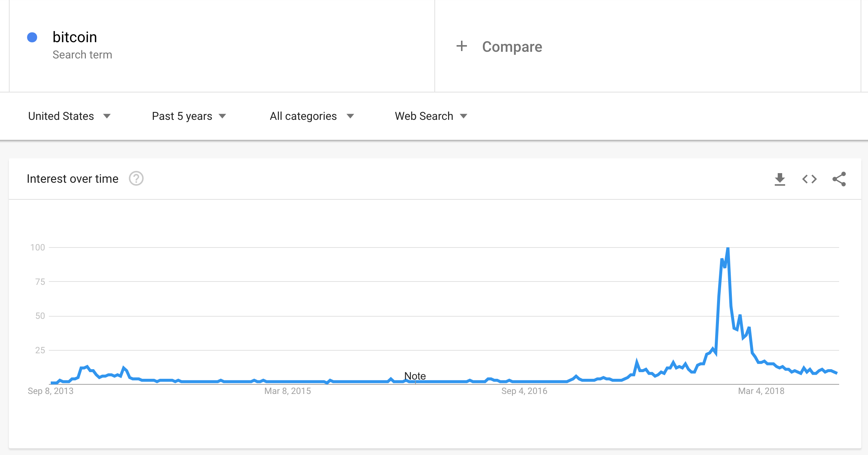Open help for Interest over time
The height and width of the screenshot is (455, 868).
tap(136, 179)
